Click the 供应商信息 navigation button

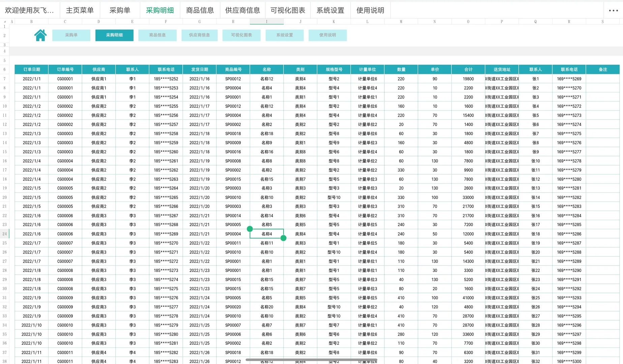tap(199, 35)
